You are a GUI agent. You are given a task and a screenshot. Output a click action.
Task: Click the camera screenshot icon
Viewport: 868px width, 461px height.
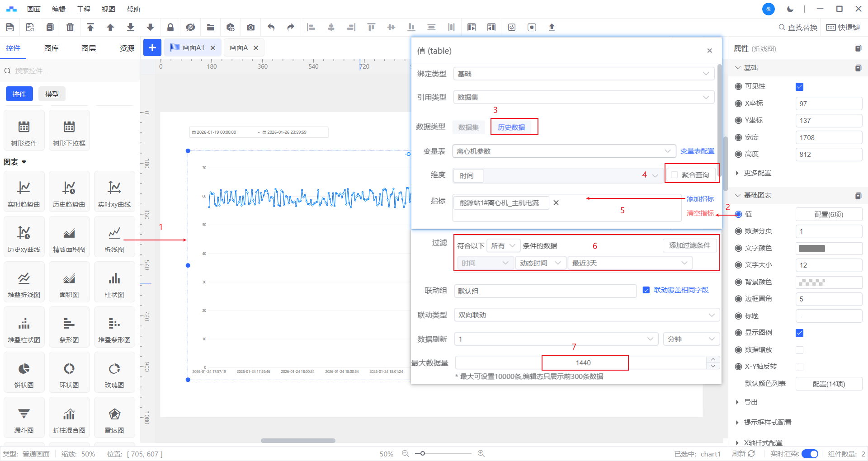pos(250,28)
